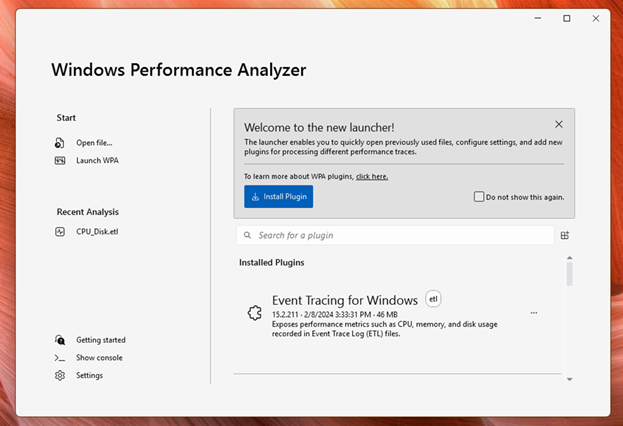Click the search magnifier icon
623x426 pixels.
247,235
